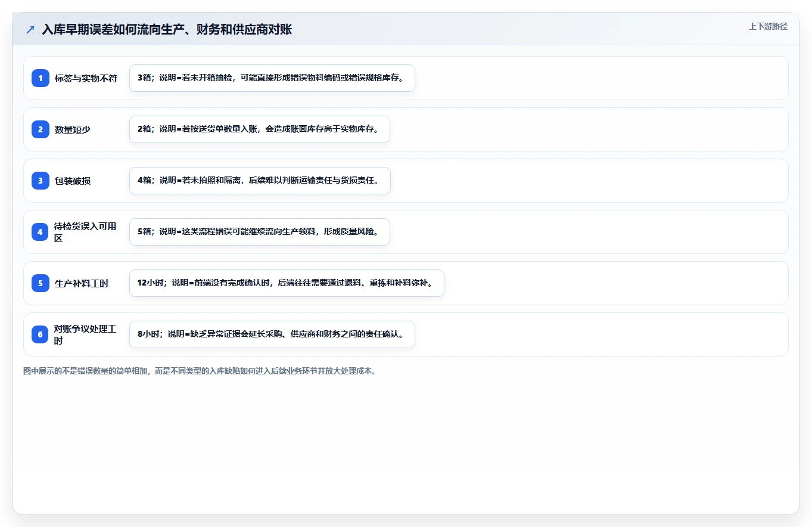812x527 pixels.
Task: Open the 2箱 description box about 送货单数量
Action: point(259,129)
